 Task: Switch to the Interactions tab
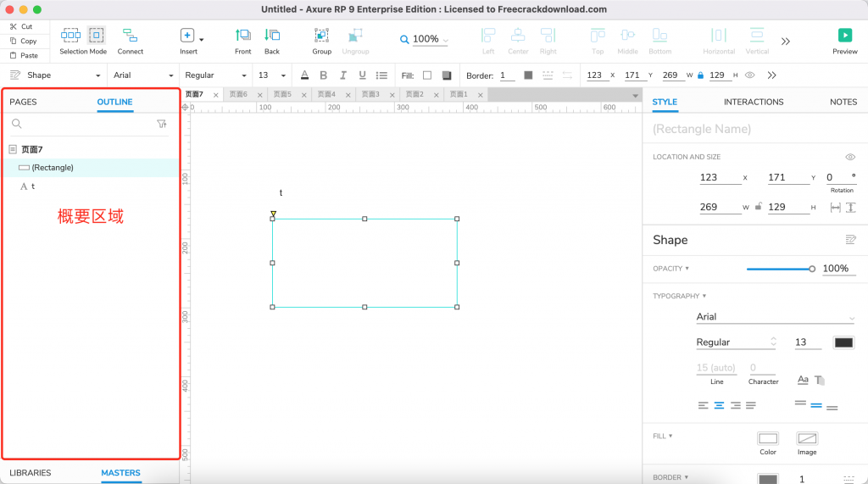click(x=753, y=102)
